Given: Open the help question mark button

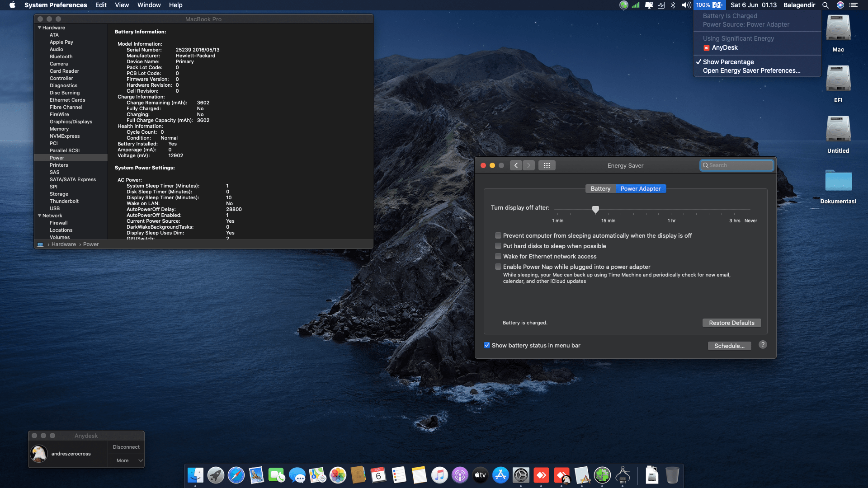Looking at the screenshot, I should pyautogui.click(x=763, y=345).
